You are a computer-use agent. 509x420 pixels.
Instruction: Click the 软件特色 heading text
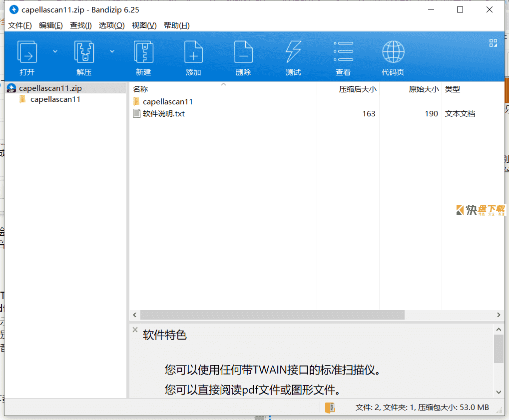coord(164,335)
